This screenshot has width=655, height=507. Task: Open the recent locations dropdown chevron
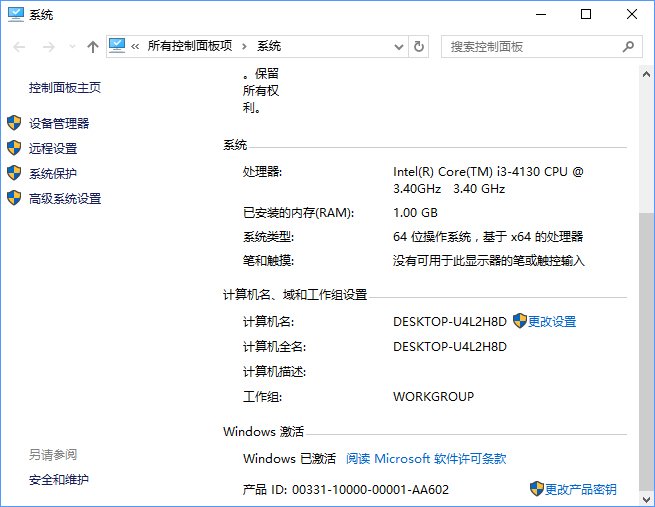[72, 47]
